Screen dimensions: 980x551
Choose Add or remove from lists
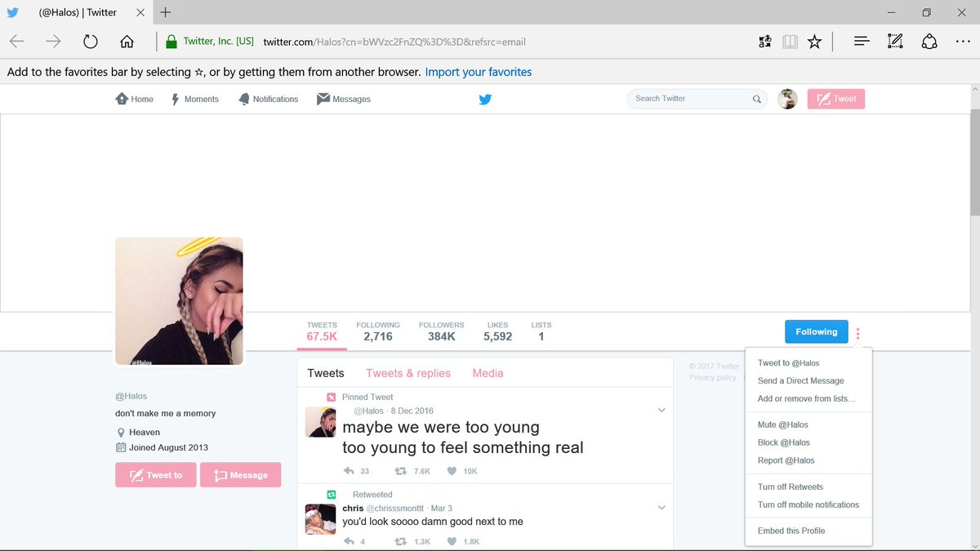point(808,399)
